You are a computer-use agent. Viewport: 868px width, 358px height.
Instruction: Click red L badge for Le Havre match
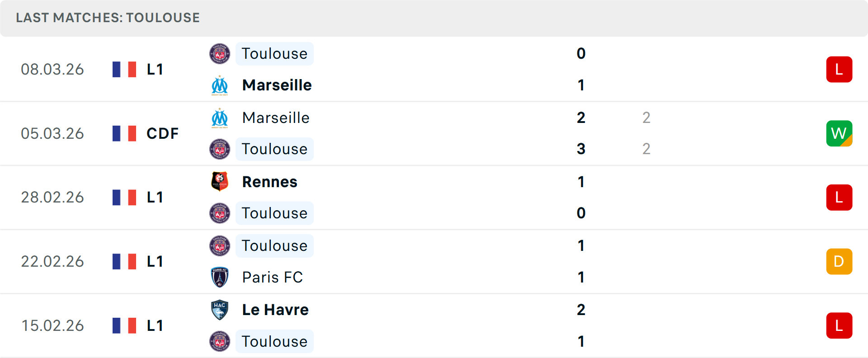click(x=839, y=325)
